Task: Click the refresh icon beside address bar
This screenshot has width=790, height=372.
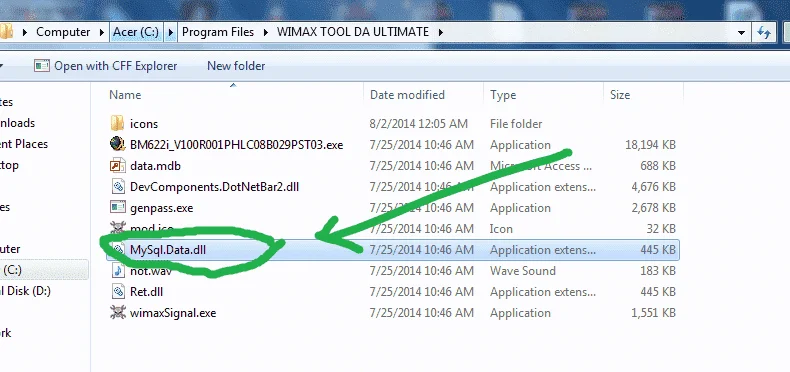Action: pyautogui.click(x=764, y=32)
